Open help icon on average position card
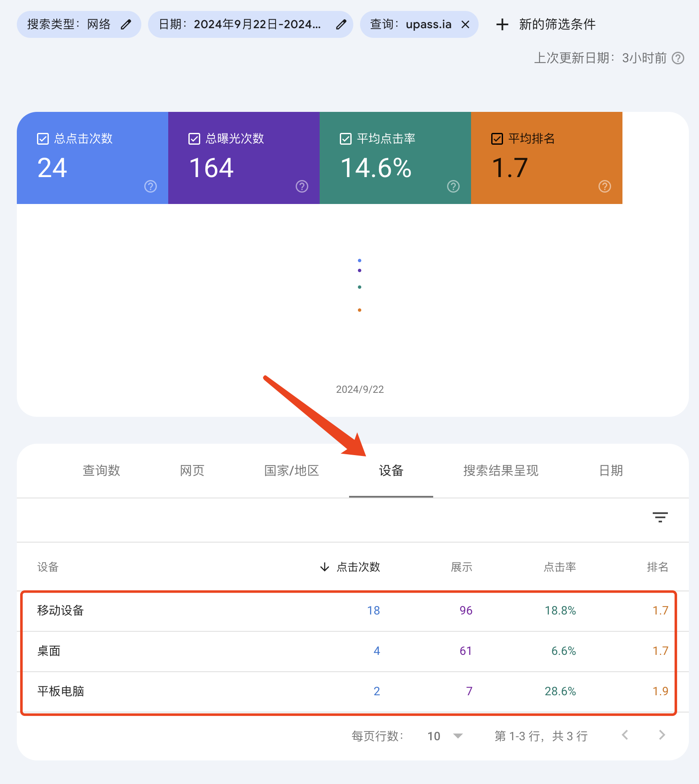The width and height of the screenshot is (699, 784). pyautogui.click(x=605, y=186)
